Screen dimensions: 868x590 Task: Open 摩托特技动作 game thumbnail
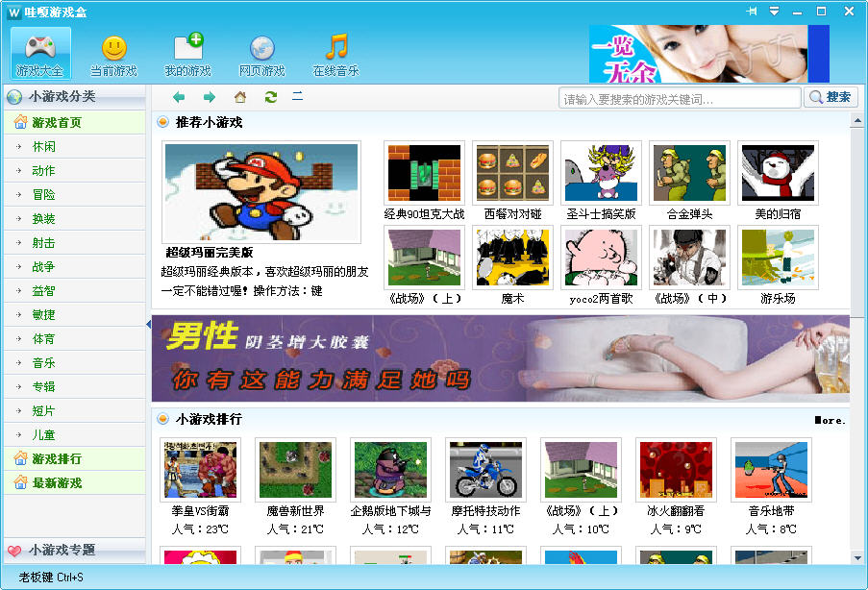[x=485, y=470]
